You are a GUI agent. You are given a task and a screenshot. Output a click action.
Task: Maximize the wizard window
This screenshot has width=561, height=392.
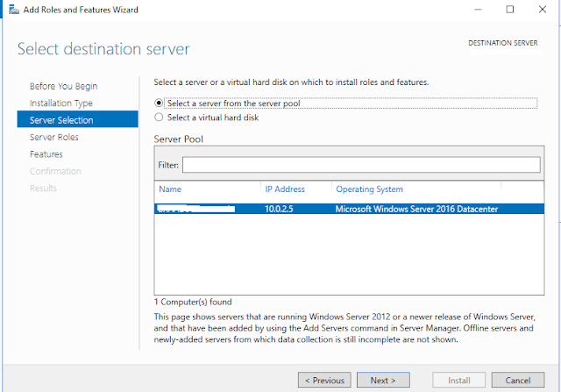(510, 9)
